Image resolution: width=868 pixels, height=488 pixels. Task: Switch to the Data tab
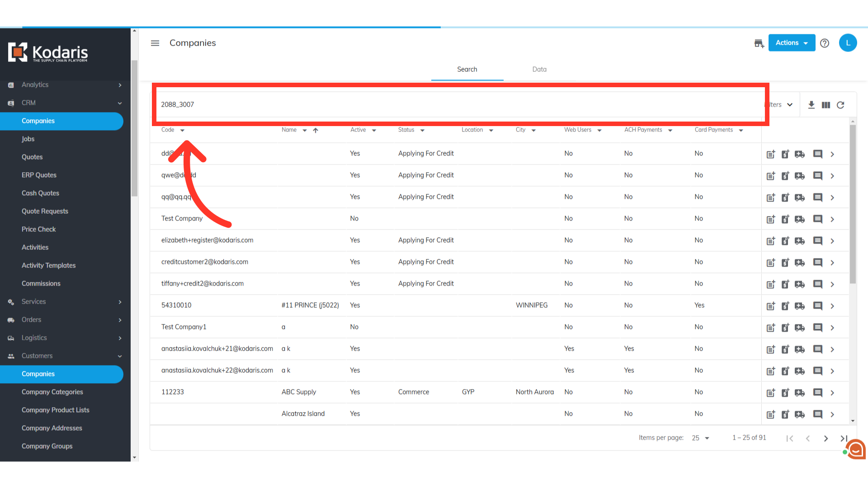coord(539,69)
